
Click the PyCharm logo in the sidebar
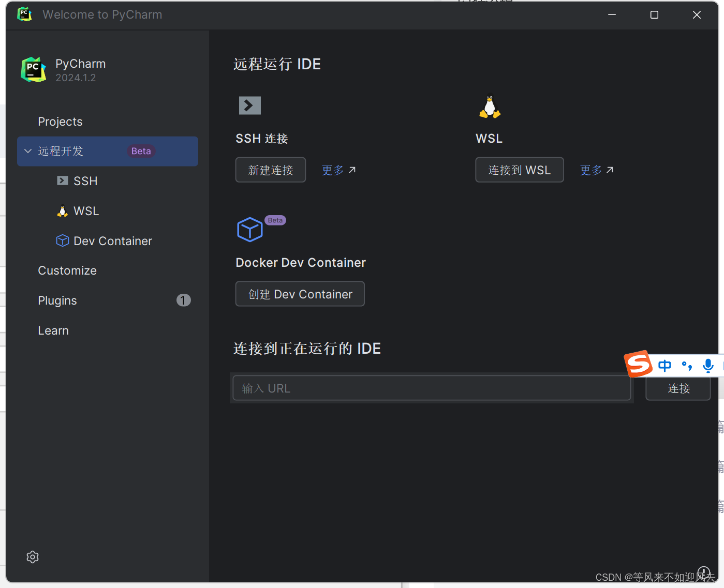click(34, 70)
